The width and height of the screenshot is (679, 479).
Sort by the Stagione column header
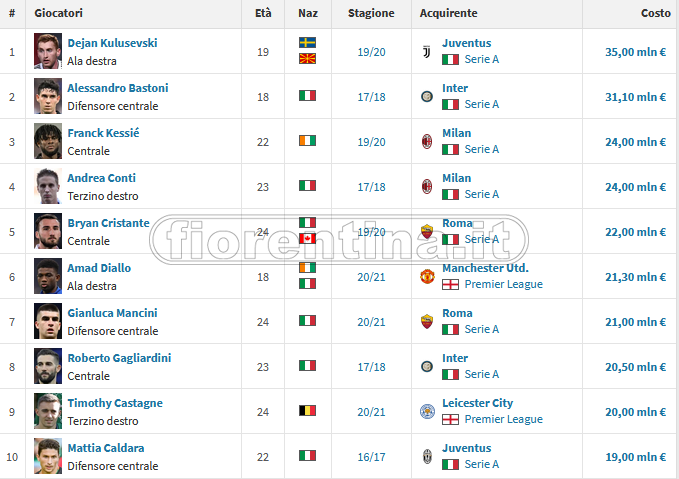coord(371,14)
